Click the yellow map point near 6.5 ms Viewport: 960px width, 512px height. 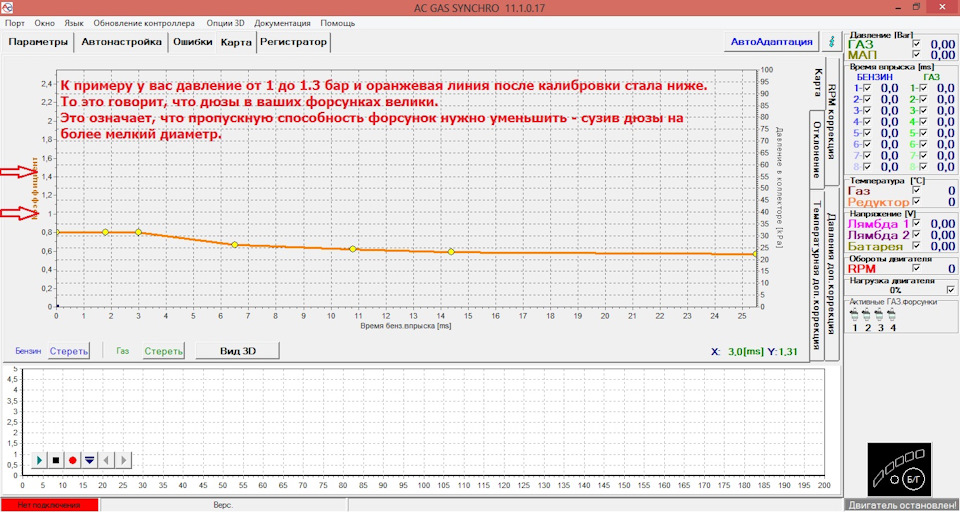tap(234, 244)
